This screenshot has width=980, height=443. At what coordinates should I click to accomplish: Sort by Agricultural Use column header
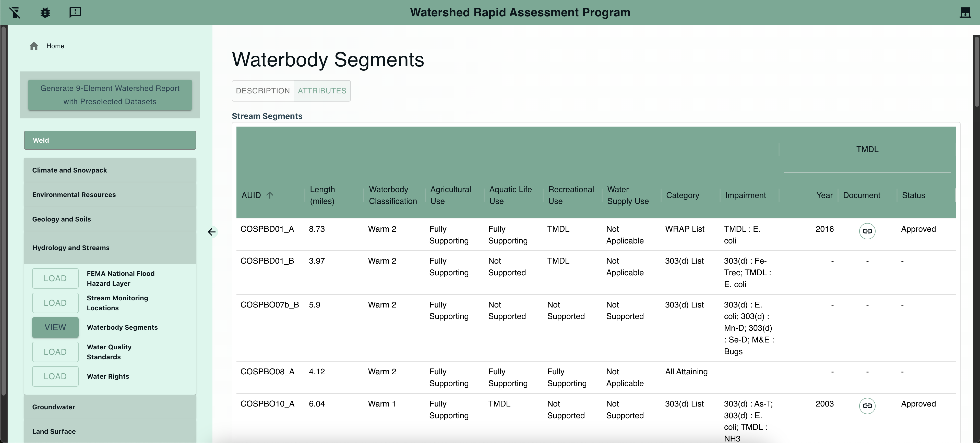tap(450, 195)
